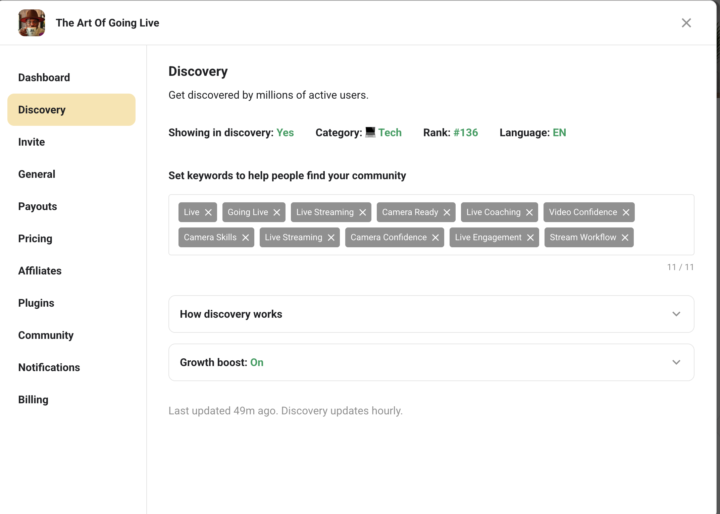Screen dimensions: 720x514
Task: Remove the Live Streaming tag beside Camera Ready
Action: pos(362,212)
